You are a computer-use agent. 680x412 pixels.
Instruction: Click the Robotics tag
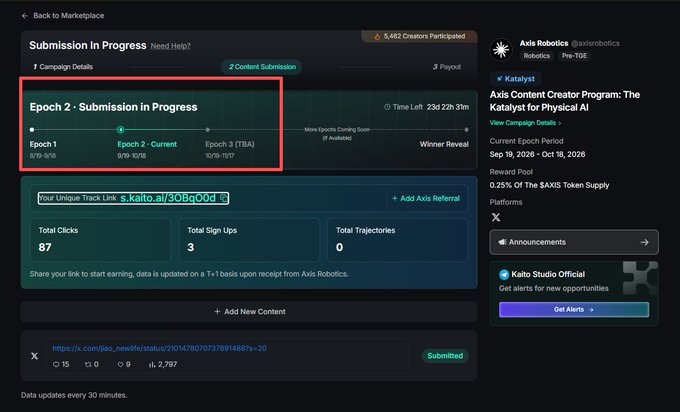click(x=536, y=56)
